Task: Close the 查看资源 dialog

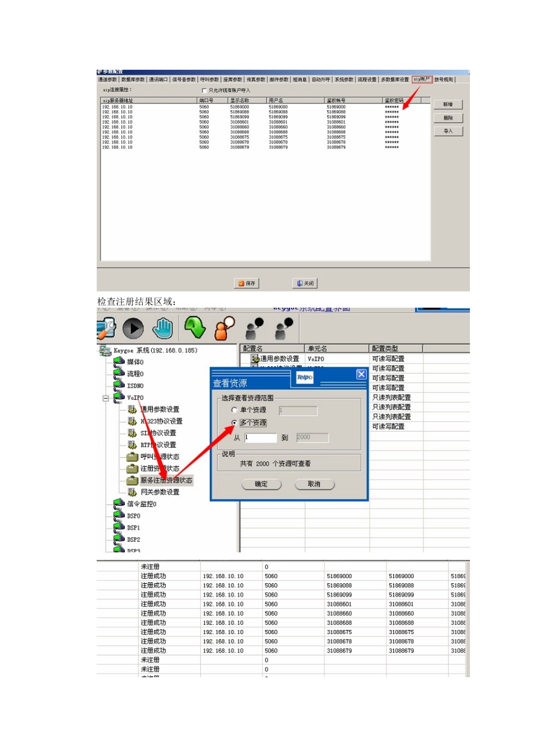Action: click(361, 374)
